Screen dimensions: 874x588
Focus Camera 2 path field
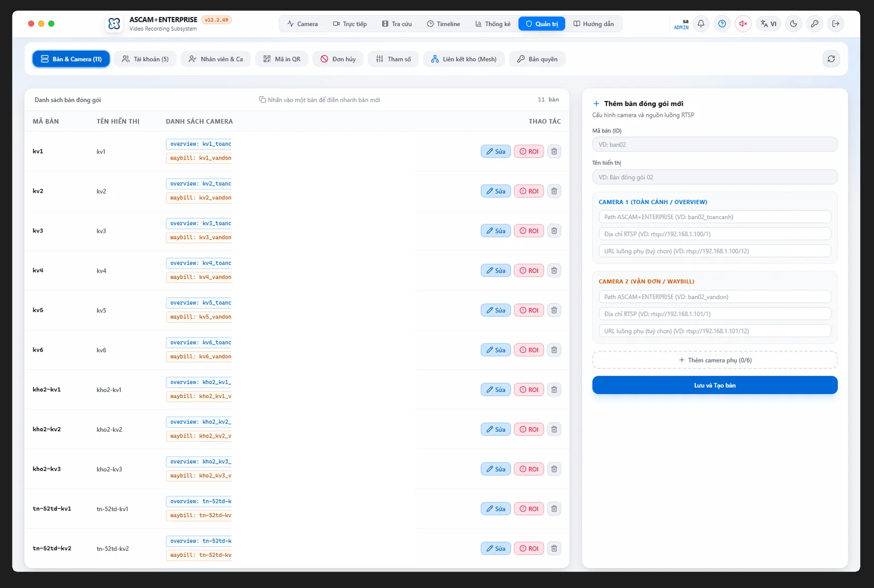click(x=715, y=297)
